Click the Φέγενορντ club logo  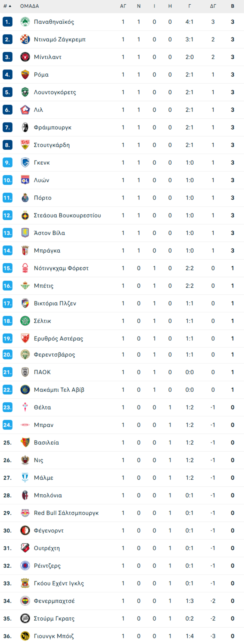pyautogui.click(x=25, y=530)
